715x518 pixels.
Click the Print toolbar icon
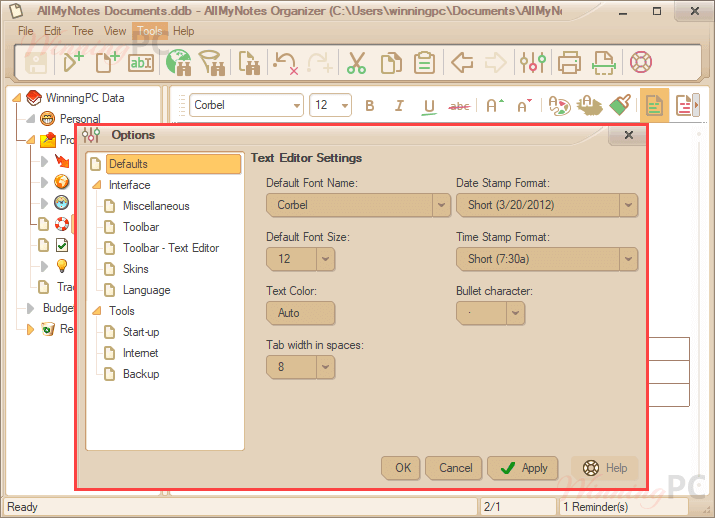click(569, 62)
